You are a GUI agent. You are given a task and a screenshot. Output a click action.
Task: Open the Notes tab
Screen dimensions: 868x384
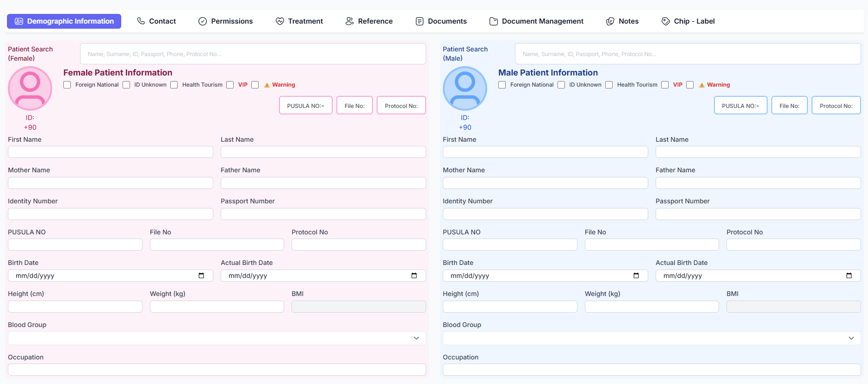[622, 21]
